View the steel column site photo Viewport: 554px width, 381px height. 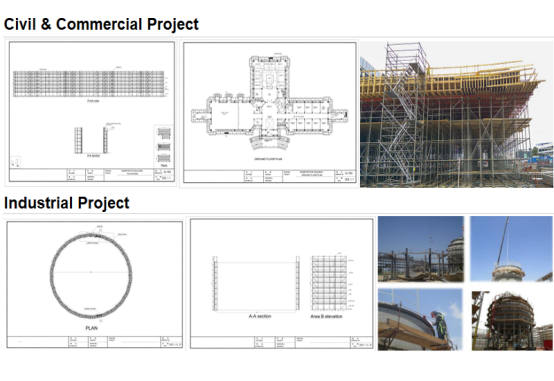pyautogui.click(x=420, y=249)
